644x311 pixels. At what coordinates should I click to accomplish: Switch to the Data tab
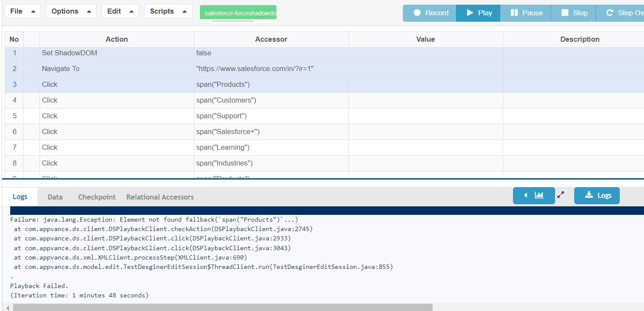point(55,197)
